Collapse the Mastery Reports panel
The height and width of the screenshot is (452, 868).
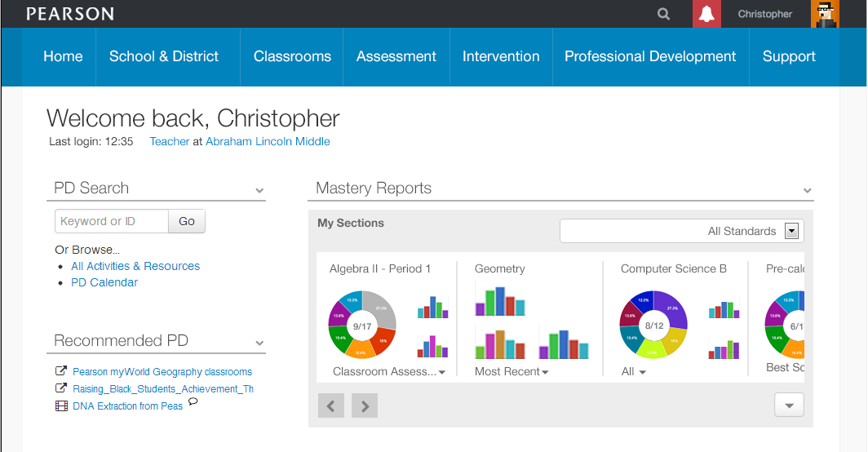tap(807, 191)
